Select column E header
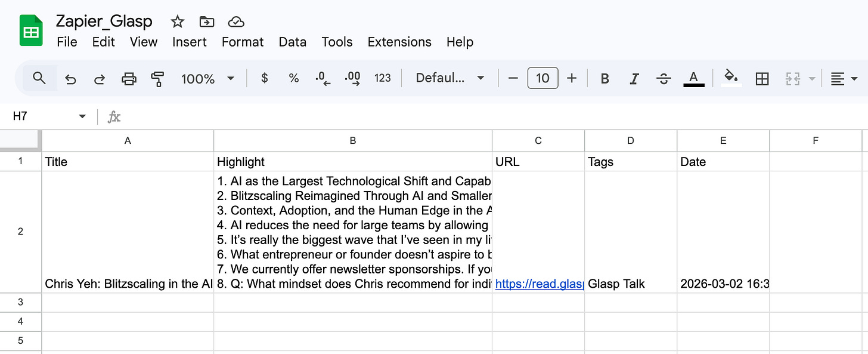868x354 pixels. tap(723, 141)
